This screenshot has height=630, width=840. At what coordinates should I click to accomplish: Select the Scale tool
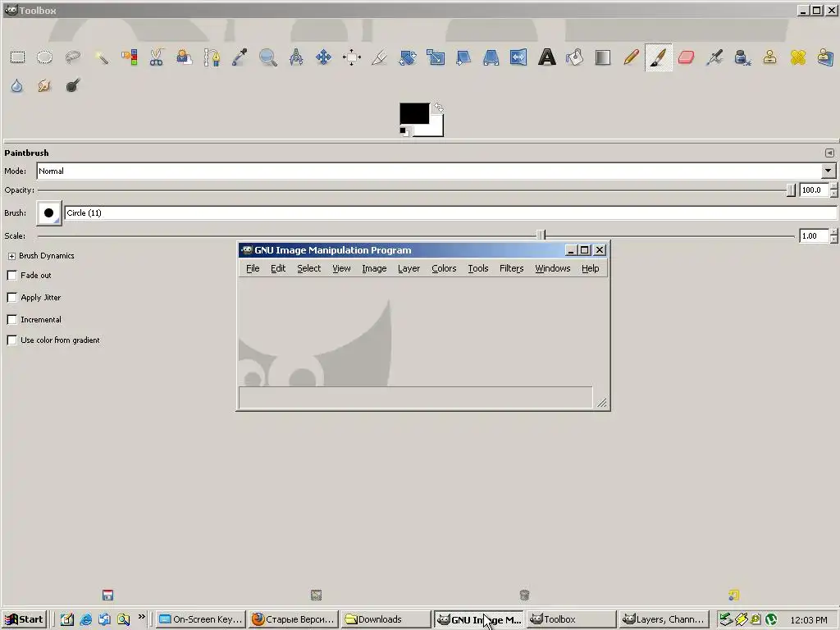tap(435, 57)
